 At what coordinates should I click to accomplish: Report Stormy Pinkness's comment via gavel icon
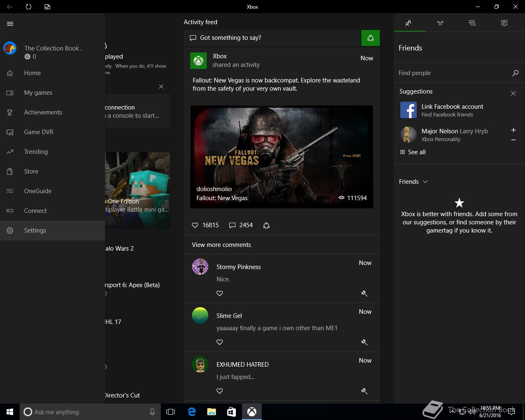click(364, 293)
